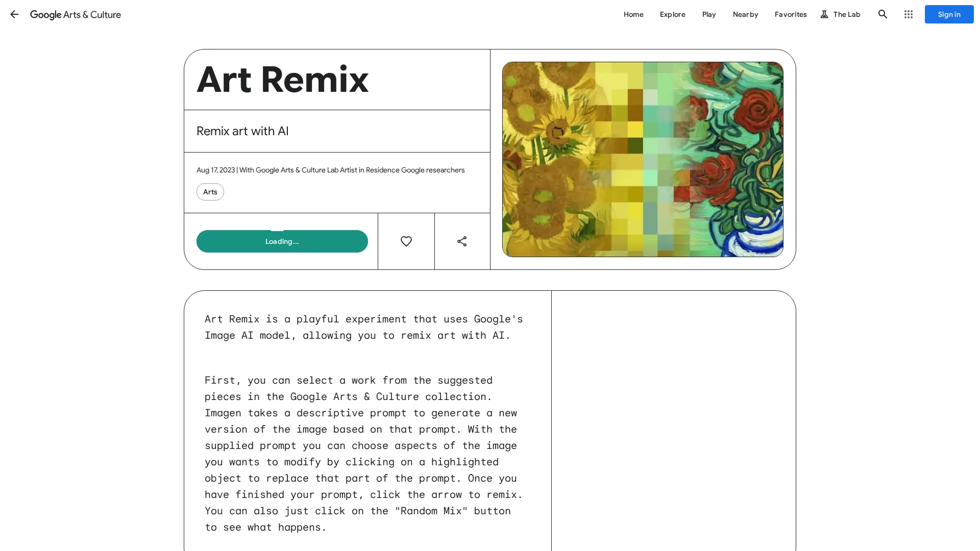Open the Google apps grid icon
This screenshot has height=551, width=980.
pos(908,14)
